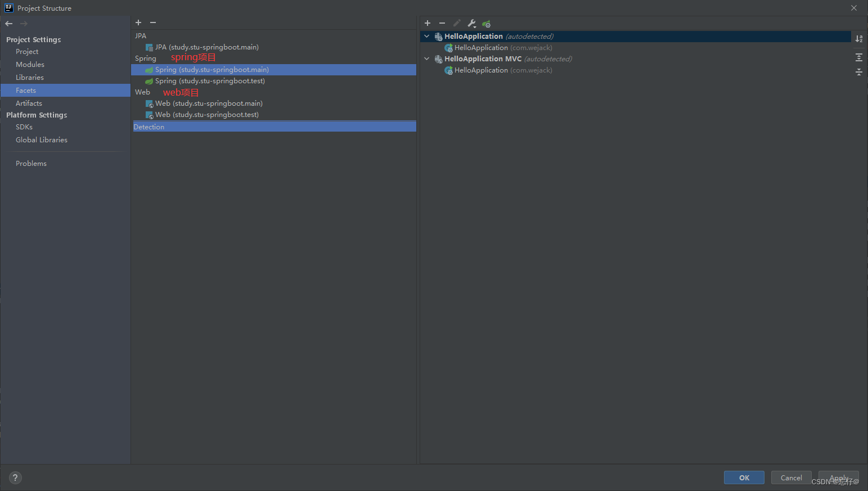The height and width of the screenshot is (491, 868).
Task: Select the Detection row
Action: click(225, 126)
